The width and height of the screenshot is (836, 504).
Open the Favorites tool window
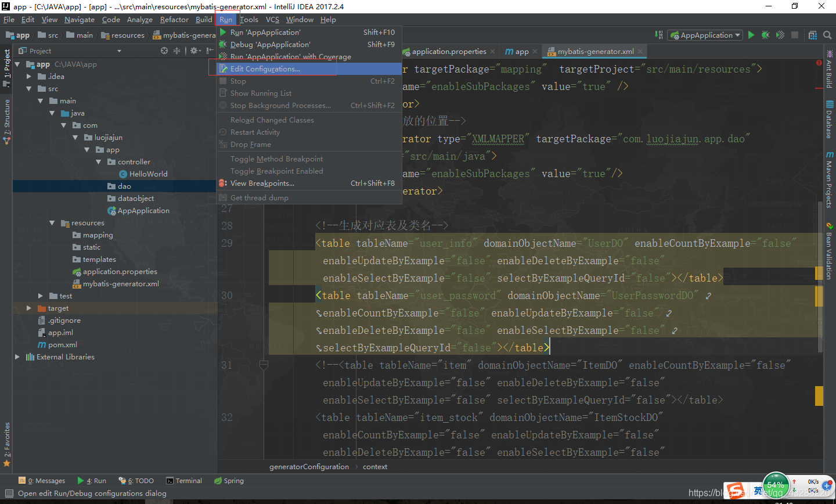6,445
